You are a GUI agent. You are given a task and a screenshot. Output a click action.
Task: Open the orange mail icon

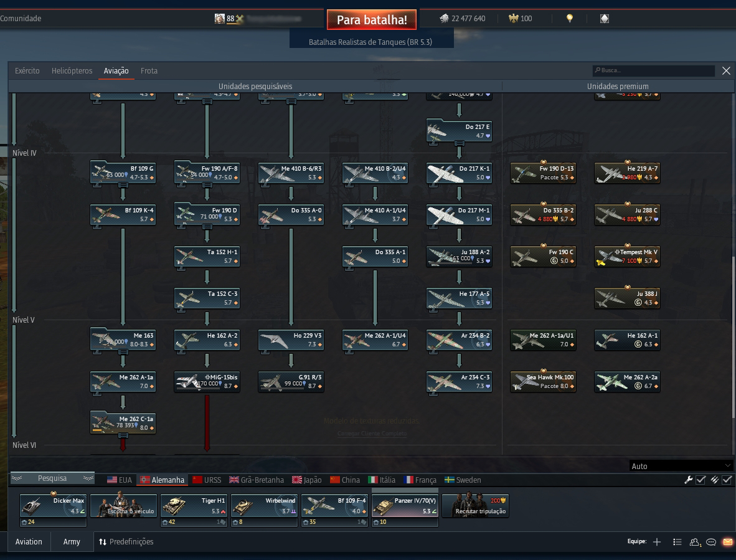click(728, 542)
